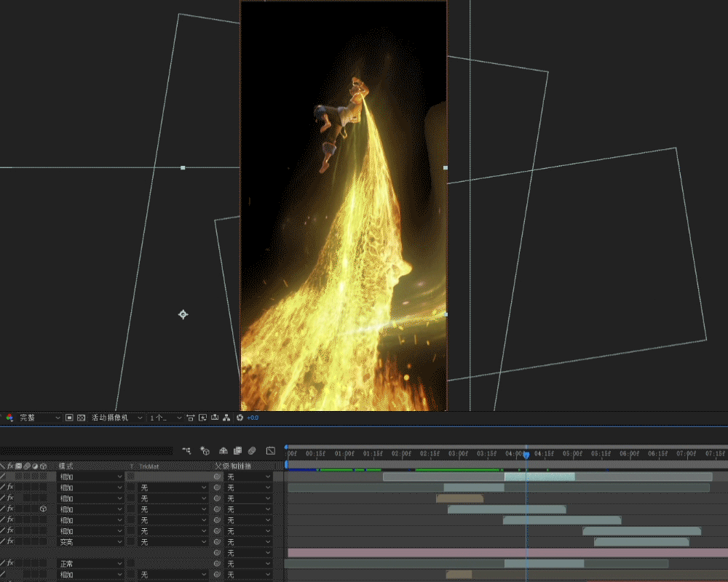Click the left-side layer handle in viewer
Screen dimensions: 728x582
coord(183,167)
